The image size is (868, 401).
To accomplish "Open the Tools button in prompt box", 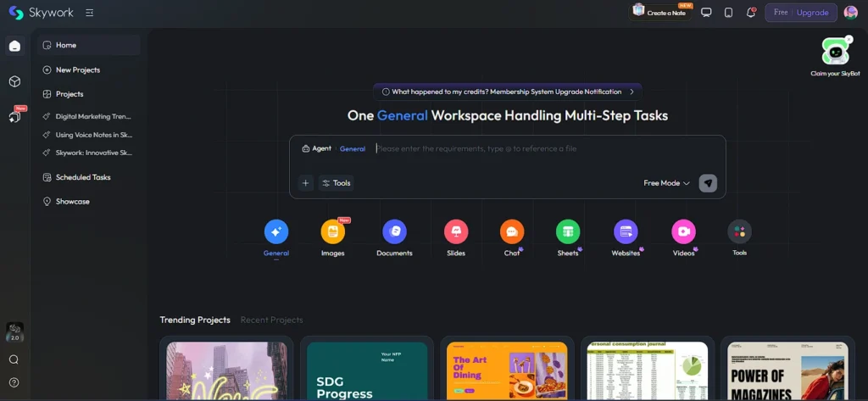I will [336, 183].
